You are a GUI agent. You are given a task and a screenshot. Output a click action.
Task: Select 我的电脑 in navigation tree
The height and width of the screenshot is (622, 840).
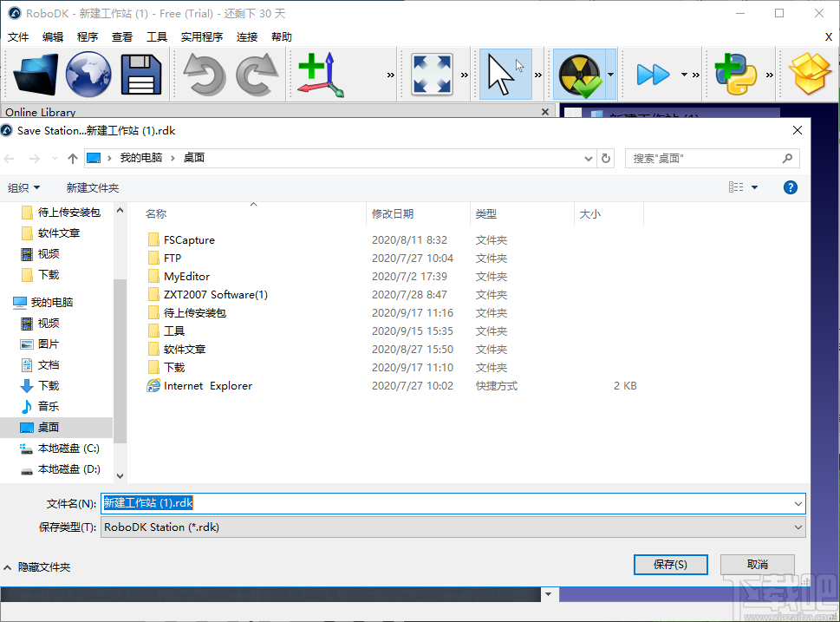[x=51, y=303]
